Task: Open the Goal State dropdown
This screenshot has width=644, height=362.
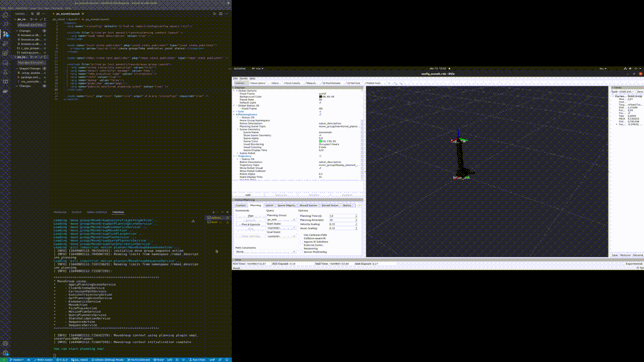Action: 282,236
